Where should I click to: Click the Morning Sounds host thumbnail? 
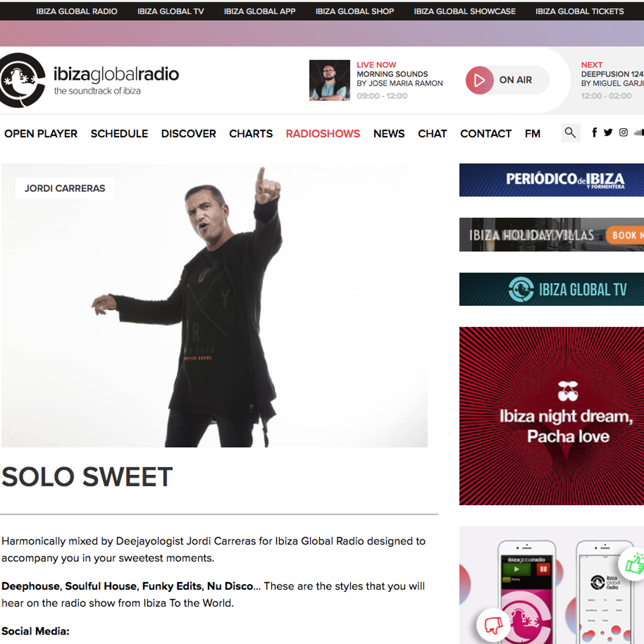pyautogui.click(x=329, y=80)
